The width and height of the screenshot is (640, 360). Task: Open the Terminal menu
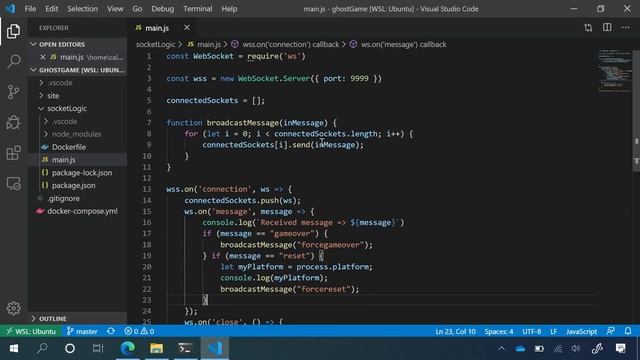tap(198, 9)
